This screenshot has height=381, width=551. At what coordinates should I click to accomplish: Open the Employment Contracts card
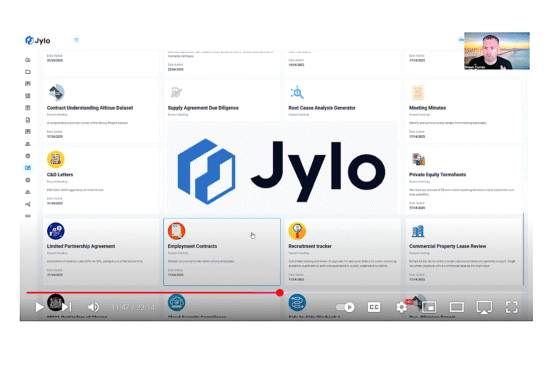222,252
